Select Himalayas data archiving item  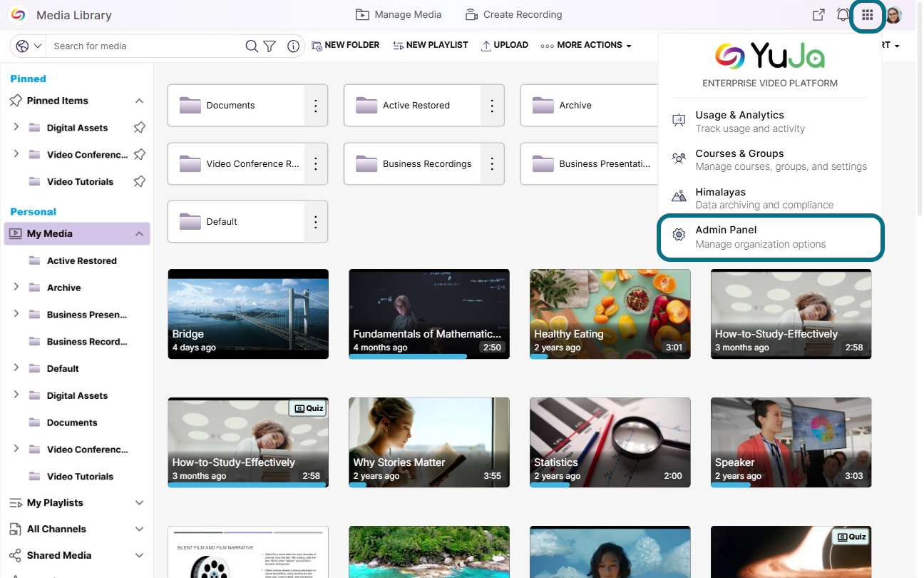770,198
